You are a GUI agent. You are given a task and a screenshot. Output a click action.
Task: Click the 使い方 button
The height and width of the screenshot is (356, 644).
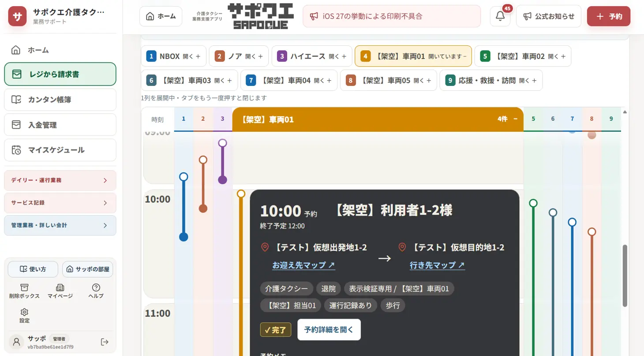(x=33, y=269)
